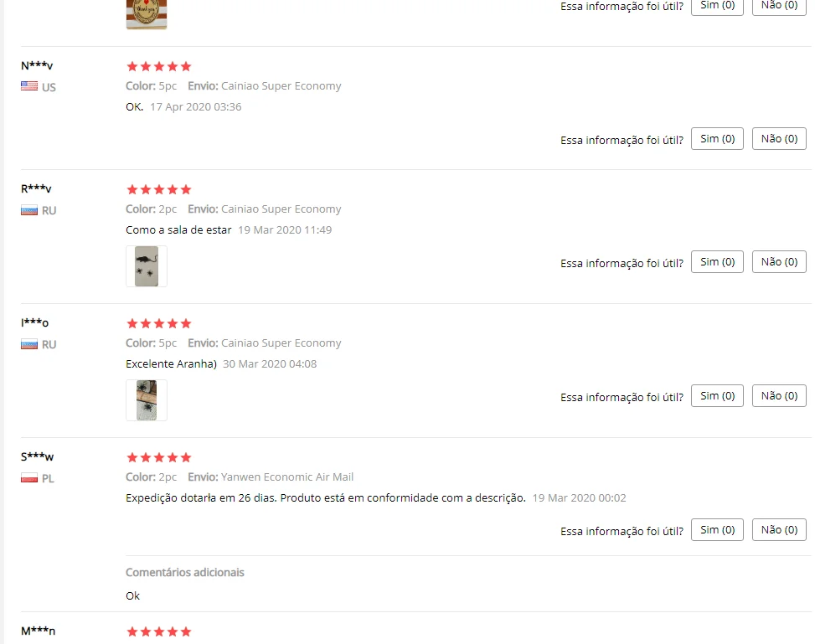Viewport: 815px width, 644px height.
Task: Click N***v's five-star rating
Action: coord(159,66)
